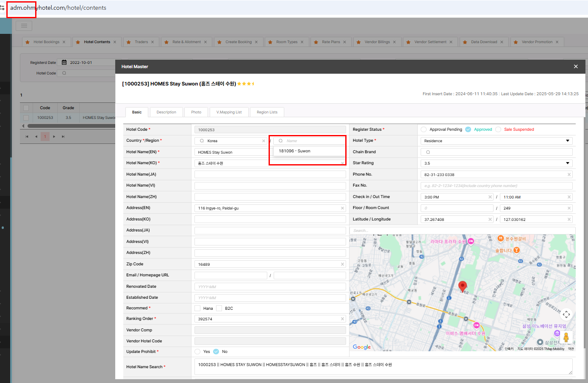This screenshot has height=383, width=588.
Task: Clear the Zip Code field value
Action: (x=342, y=264)
